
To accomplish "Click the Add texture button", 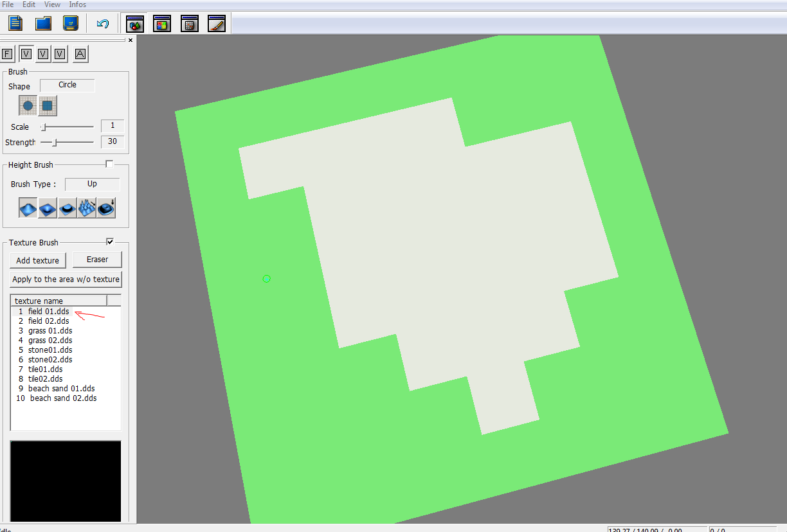I will [38, 260].
